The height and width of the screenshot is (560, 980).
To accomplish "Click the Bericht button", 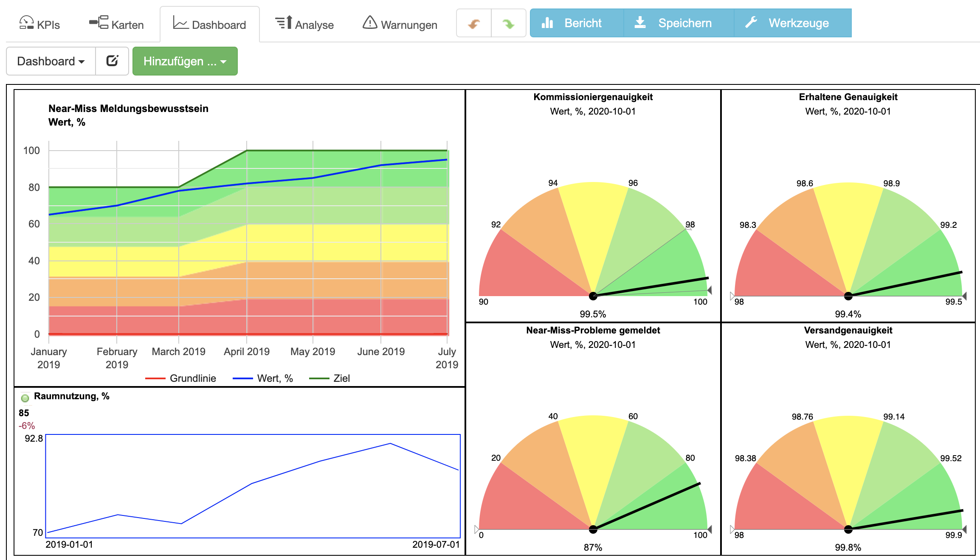I will (572, 23).
